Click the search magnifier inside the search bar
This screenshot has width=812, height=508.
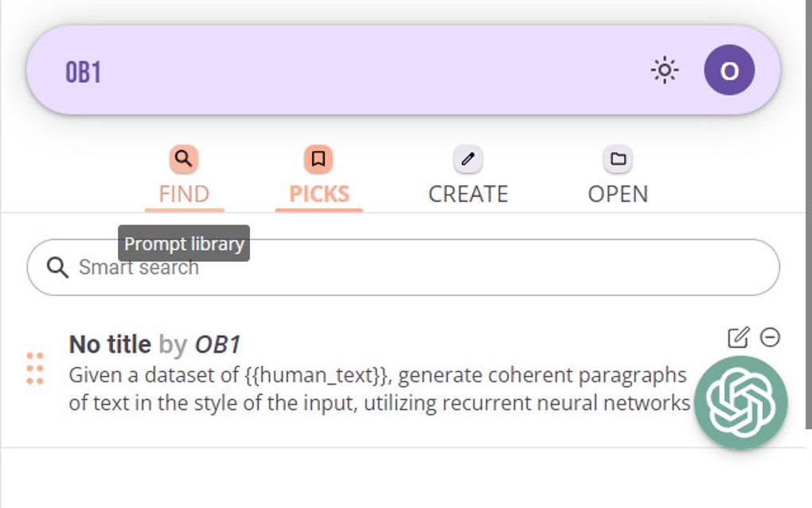(59, 268)
